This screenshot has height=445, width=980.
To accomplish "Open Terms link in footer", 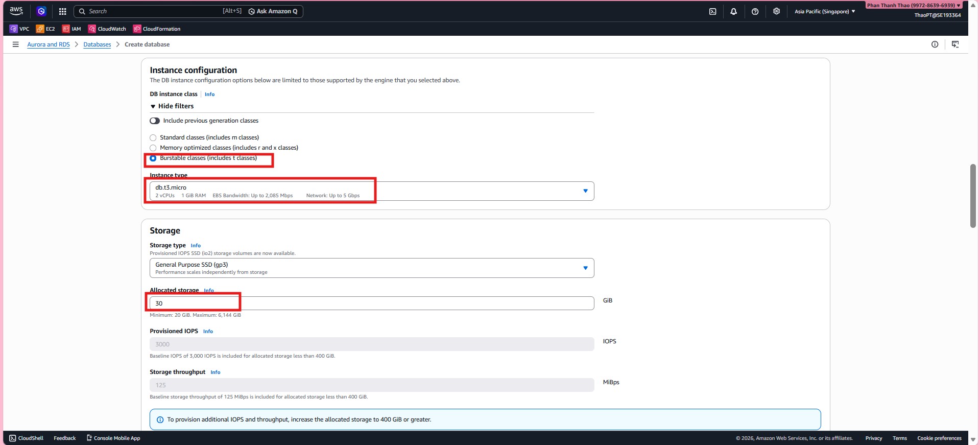I will pos(900,438).
